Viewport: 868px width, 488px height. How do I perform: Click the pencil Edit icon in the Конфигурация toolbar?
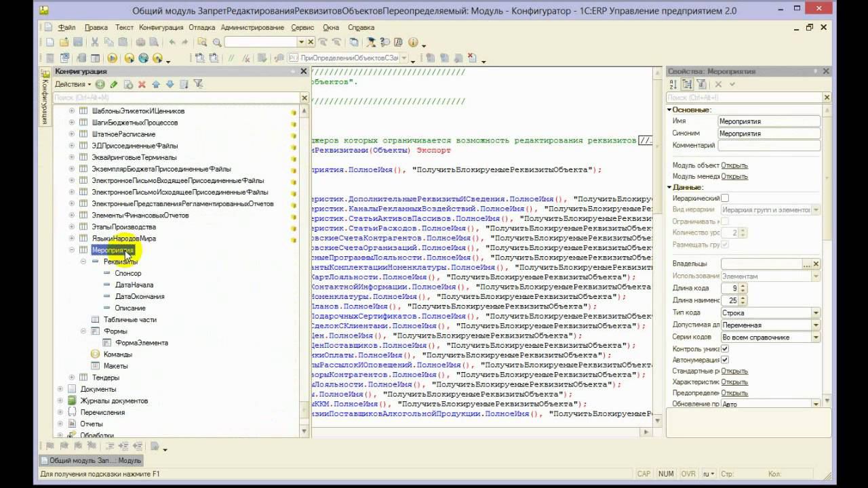[114, 84]
